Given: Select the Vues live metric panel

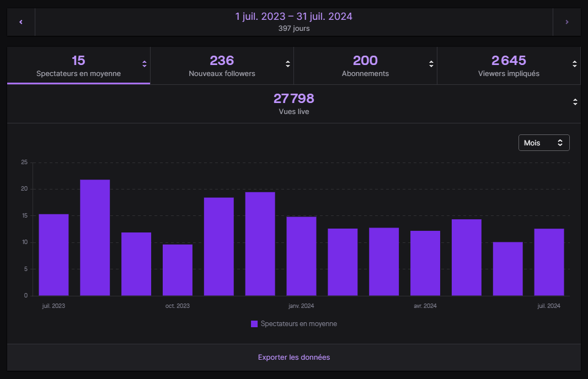Looking at the screenshot, I should pyautogui.click(x=293, y=104).
